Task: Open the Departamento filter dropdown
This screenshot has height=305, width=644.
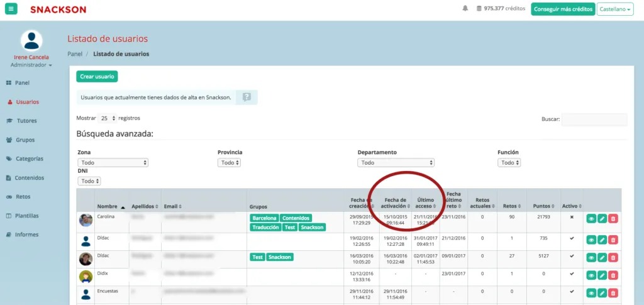Action: coord(396,162)
